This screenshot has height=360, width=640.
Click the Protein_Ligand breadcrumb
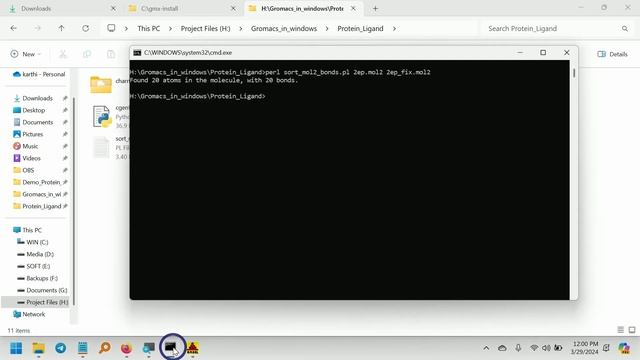360,29
